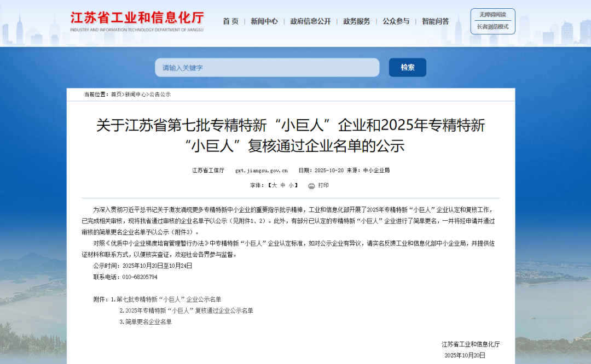Open the 政府信息公开 menu item
This screenshot has width=591, height=364.
click(x=311, y=21)
